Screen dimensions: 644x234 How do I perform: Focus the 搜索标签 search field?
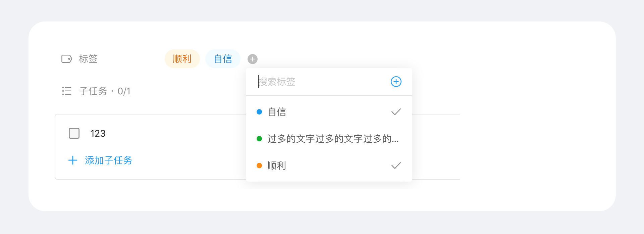tap(322, 82)
